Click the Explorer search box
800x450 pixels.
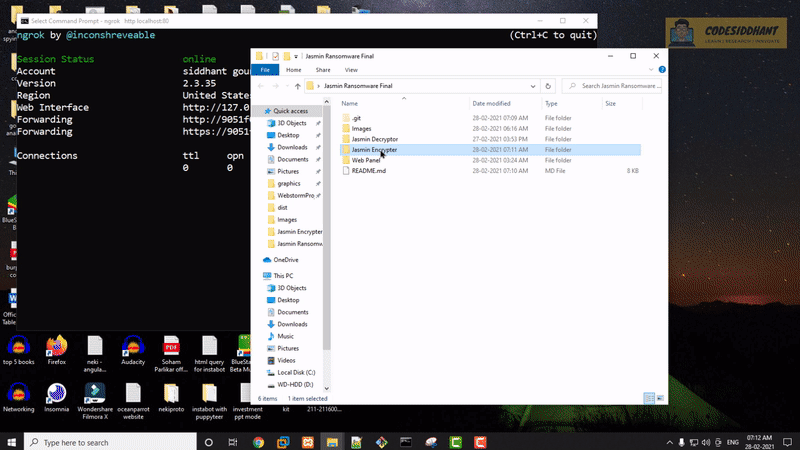(x=612, y=86)
